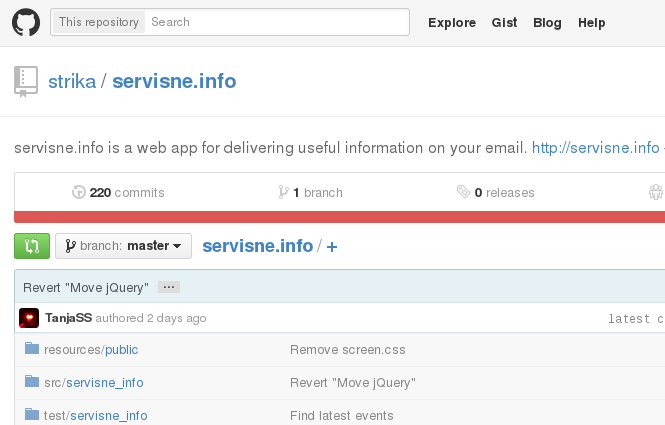665x425 pixels.
Task: Open Remove screen.css commit message
Action: pos(348,350)
